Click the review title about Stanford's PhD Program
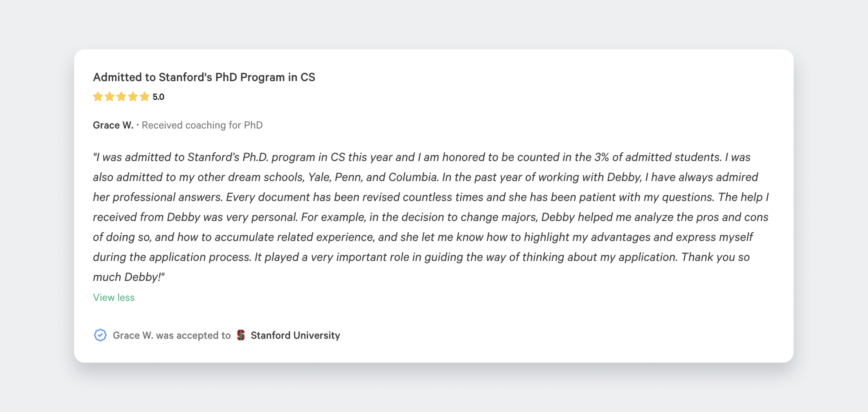Screen dimensions: 868x412 (x=204, y=77)
